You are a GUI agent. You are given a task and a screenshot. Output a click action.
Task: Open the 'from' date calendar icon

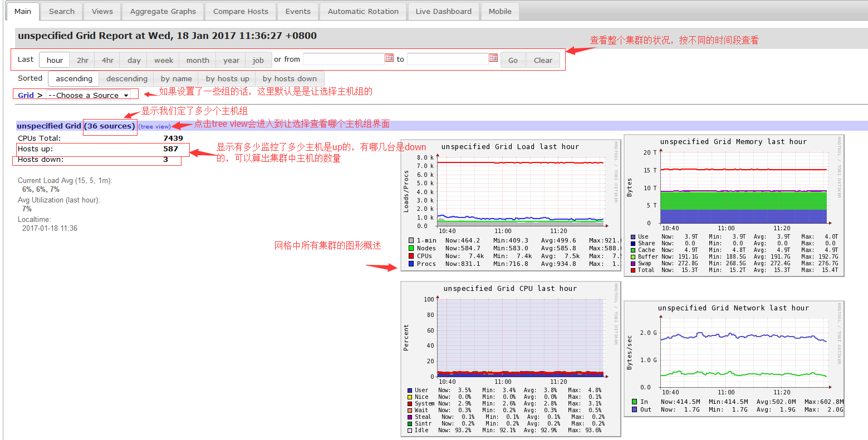(389, 58)
